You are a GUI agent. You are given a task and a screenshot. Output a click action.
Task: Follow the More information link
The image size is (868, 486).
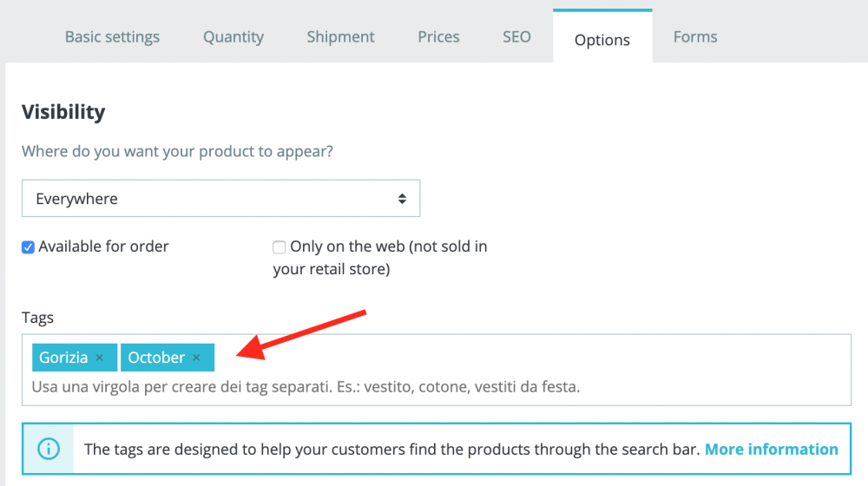771,449
